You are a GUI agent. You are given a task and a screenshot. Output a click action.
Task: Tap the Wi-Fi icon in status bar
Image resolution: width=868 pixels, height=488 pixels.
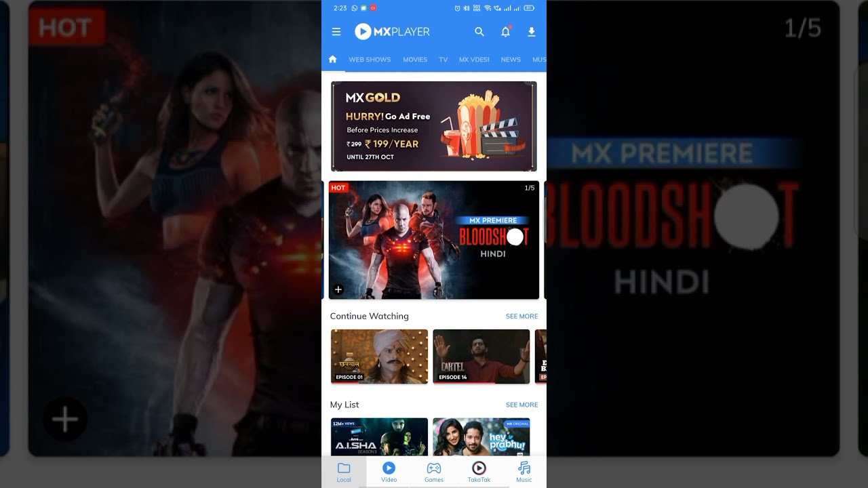pyautogui.click(x=488, y=8)
